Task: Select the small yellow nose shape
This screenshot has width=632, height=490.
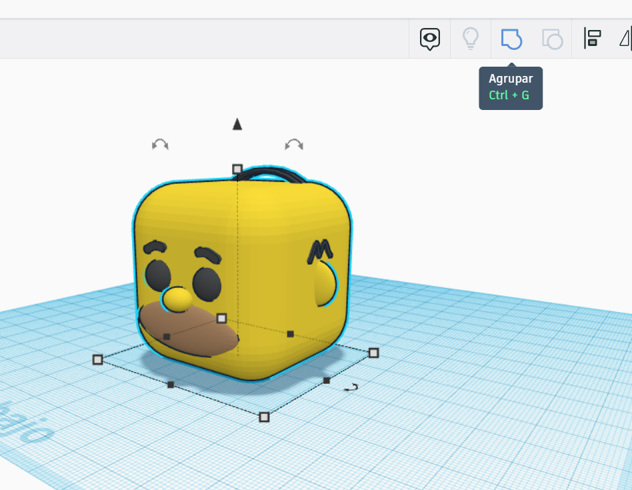Action: pos(177,300)
